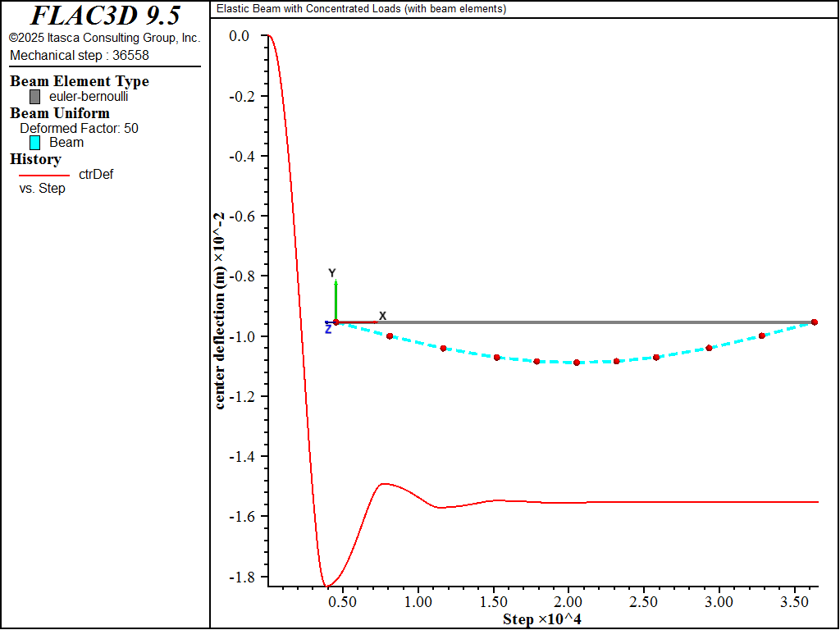Click the 'vs. Step' legend text
Screen dimensions: 840x630
(x=43, y=189)
